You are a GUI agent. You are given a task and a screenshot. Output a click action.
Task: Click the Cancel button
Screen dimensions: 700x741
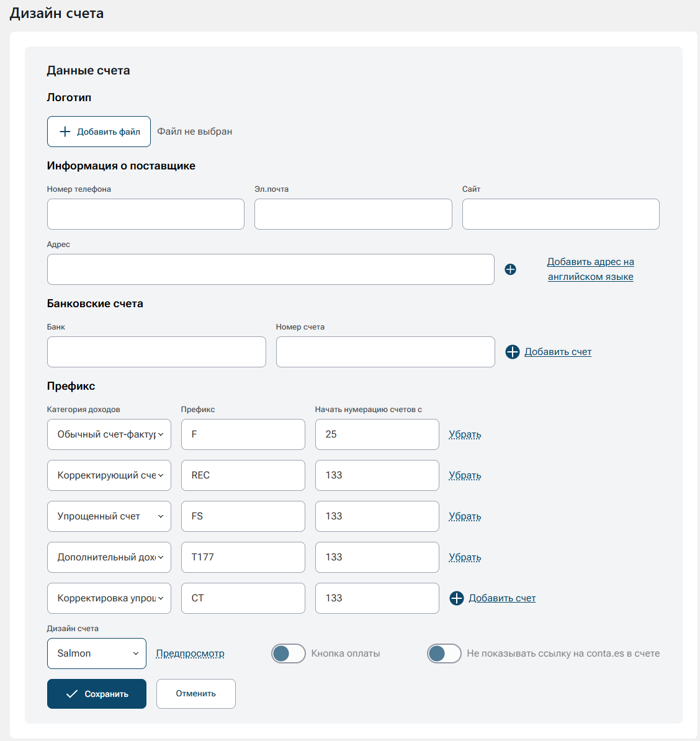pyautogui.click(x=196, y=694)
